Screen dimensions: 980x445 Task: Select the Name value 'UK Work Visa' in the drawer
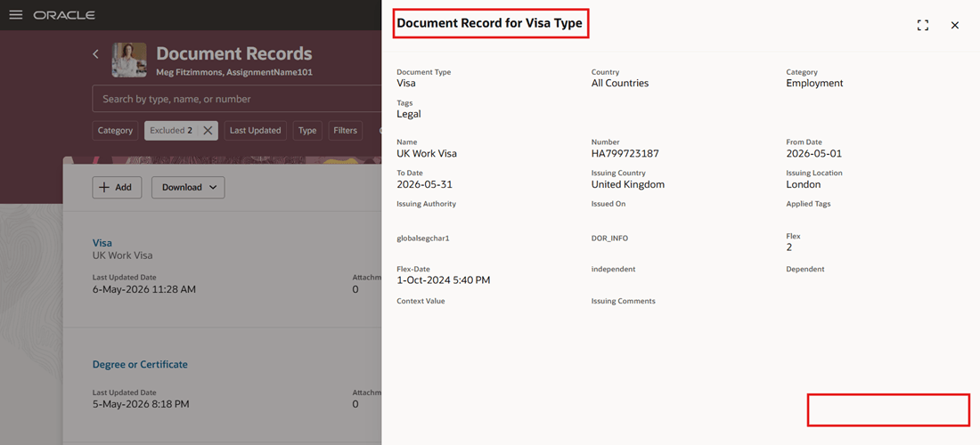426,154
